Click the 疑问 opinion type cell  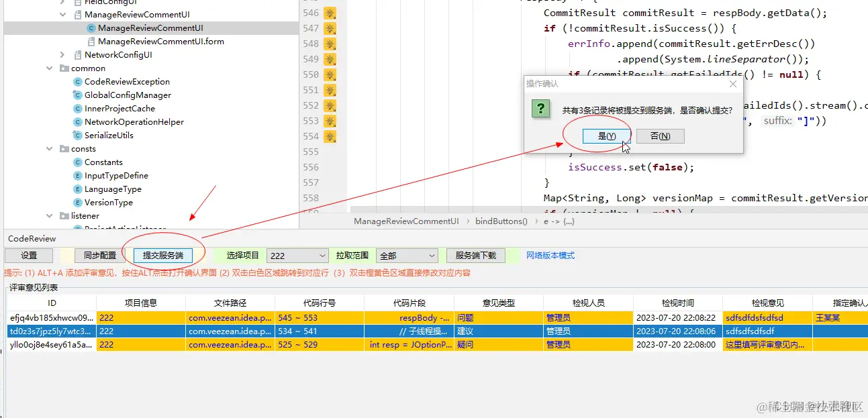pos(499,344)
